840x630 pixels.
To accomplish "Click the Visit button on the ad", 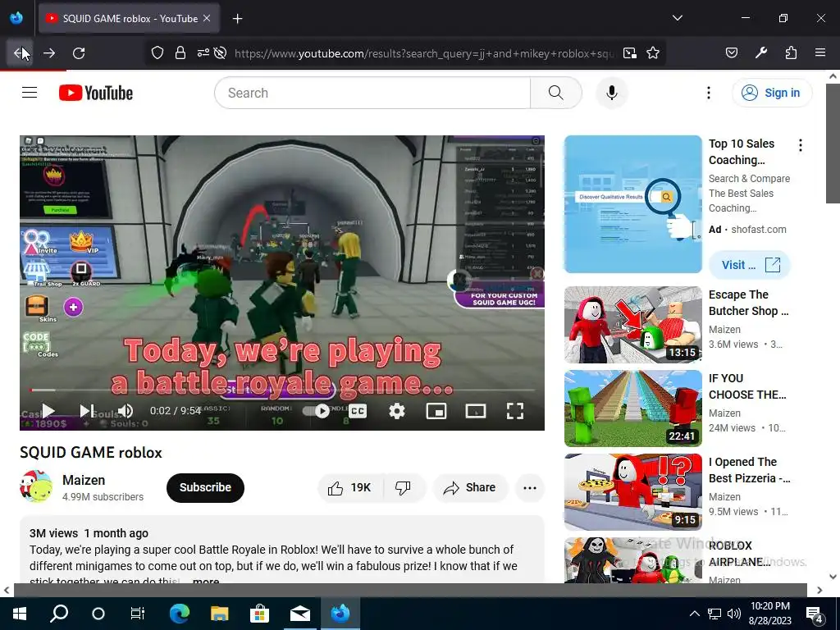I will pos(750,265).
